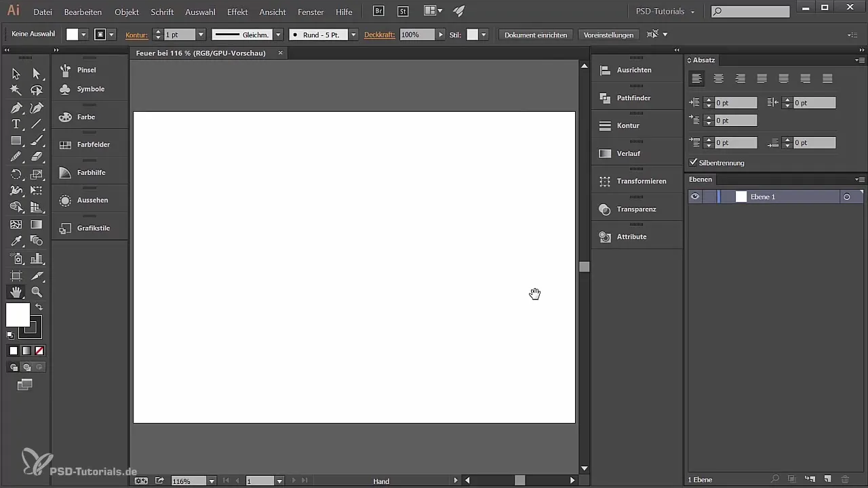Open stroke weight dropdown
The height and width of the screenshot is (488, 868).
click(x=201, y=35)
